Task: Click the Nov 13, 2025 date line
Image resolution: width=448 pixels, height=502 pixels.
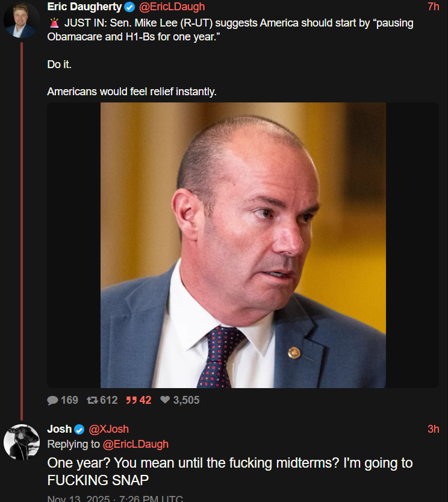Action: 115,498
